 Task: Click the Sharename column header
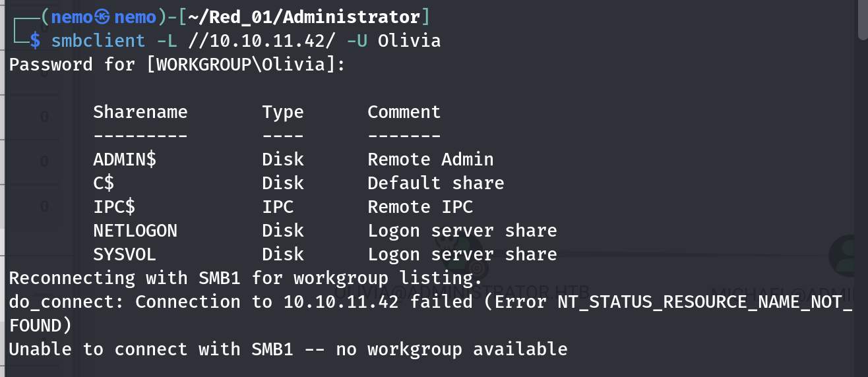(x=140, y=112)
